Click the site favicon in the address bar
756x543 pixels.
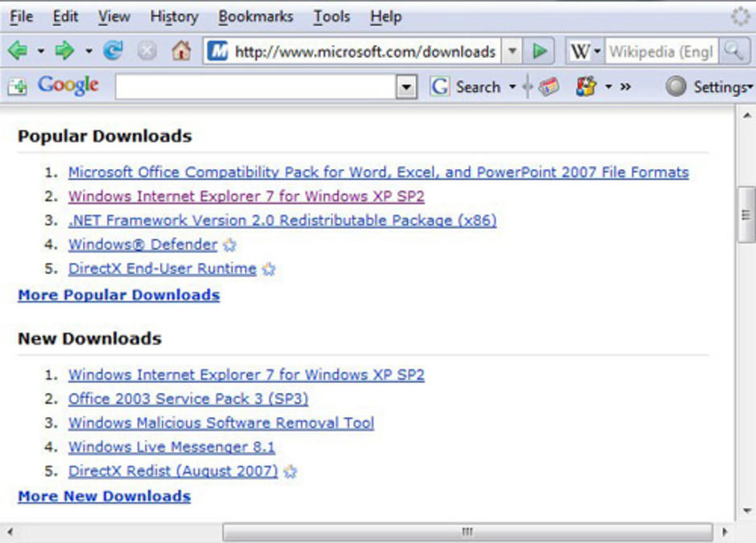click(x=217, y=51)
